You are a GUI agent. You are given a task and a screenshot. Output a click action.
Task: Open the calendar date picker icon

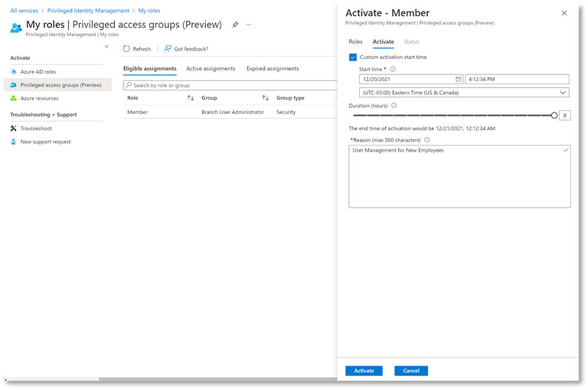tap(458, 79)
